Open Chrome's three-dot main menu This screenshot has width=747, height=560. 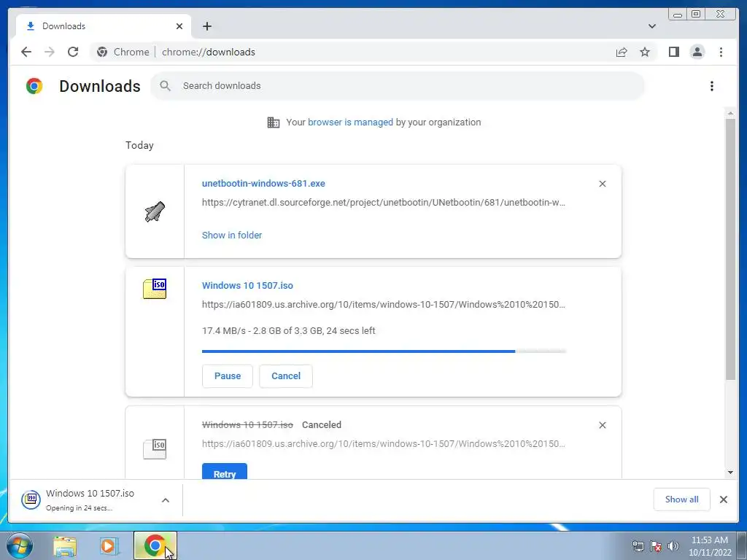(721, 52)
